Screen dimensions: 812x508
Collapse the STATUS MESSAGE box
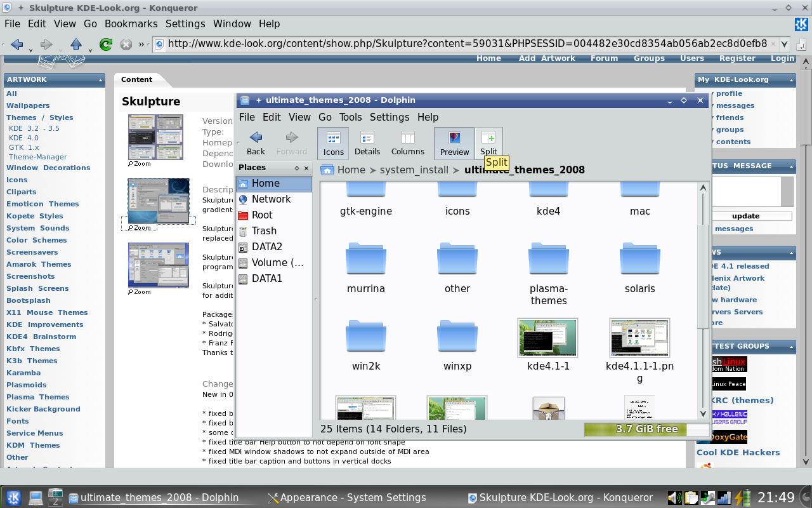[x=791, y=166]
